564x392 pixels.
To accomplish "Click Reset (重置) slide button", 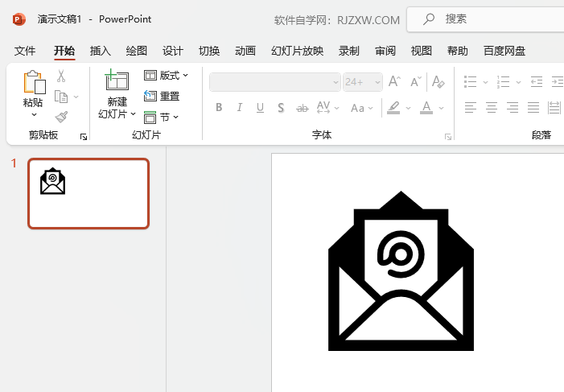I will coord(162,96).
